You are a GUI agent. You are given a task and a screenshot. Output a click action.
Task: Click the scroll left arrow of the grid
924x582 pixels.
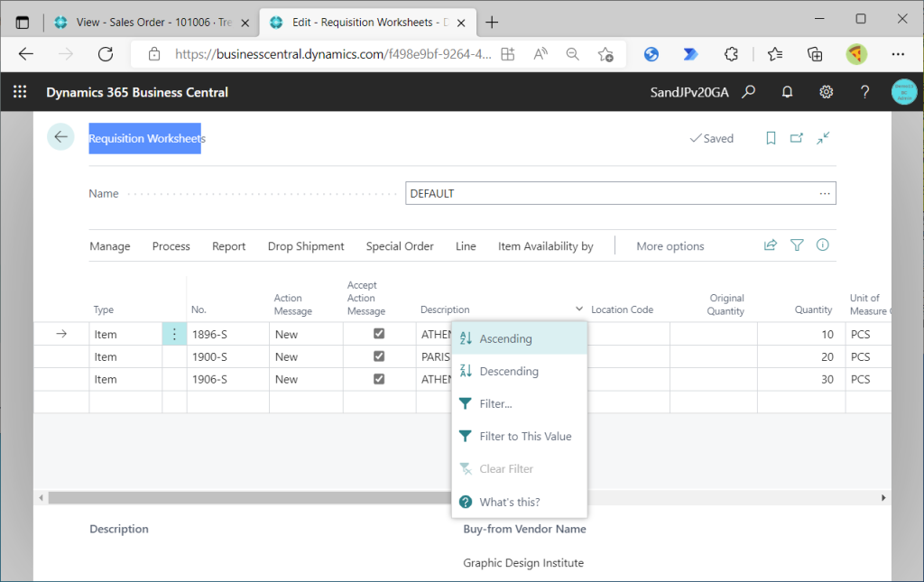click(x=41, y=498)
